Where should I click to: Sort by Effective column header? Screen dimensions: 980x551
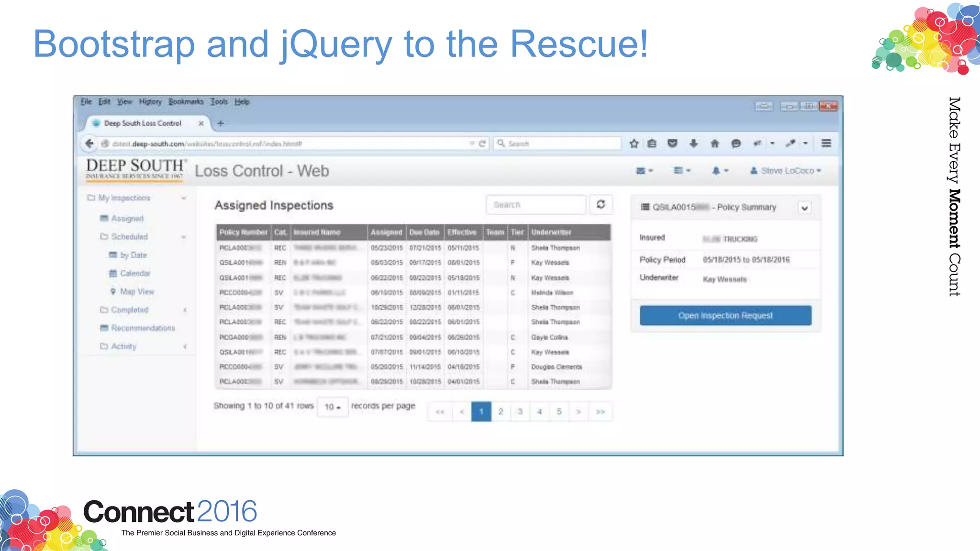coord(463,232)
